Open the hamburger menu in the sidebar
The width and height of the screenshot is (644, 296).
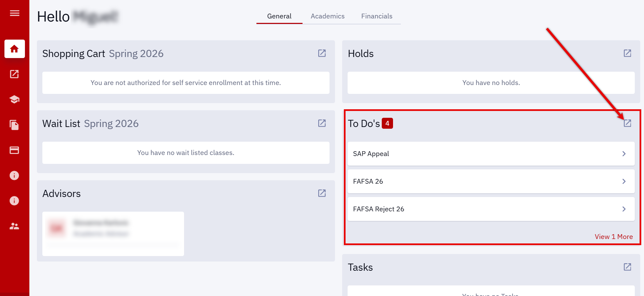[14, 13]
